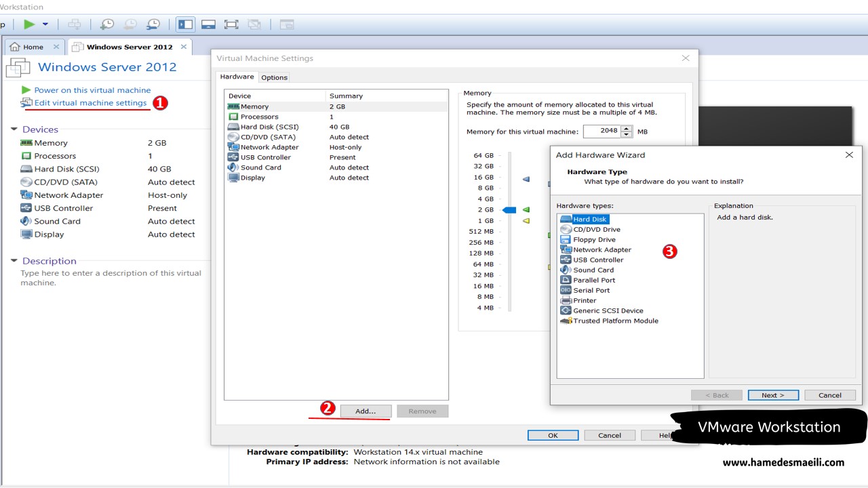The height and width of the screenshot is (488, 868).
Task: Select CD/DVD (SATA) in main window Devices list
Action: [66, 182]
